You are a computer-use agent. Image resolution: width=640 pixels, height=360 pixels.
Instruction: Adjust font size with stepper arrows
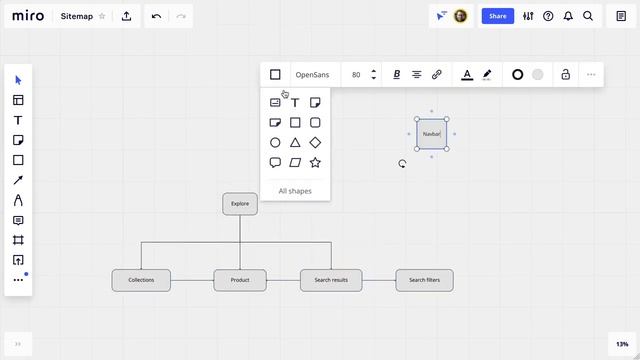373,74
